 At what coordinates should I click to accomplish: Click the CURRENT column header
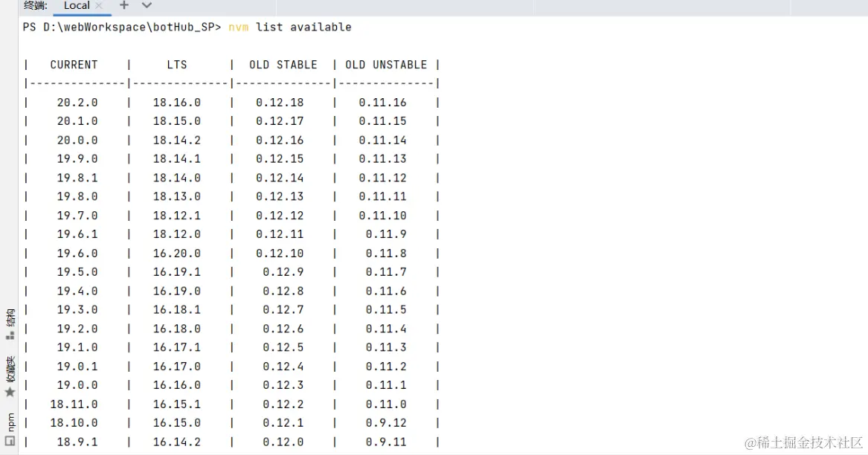(x=74, y=65)
